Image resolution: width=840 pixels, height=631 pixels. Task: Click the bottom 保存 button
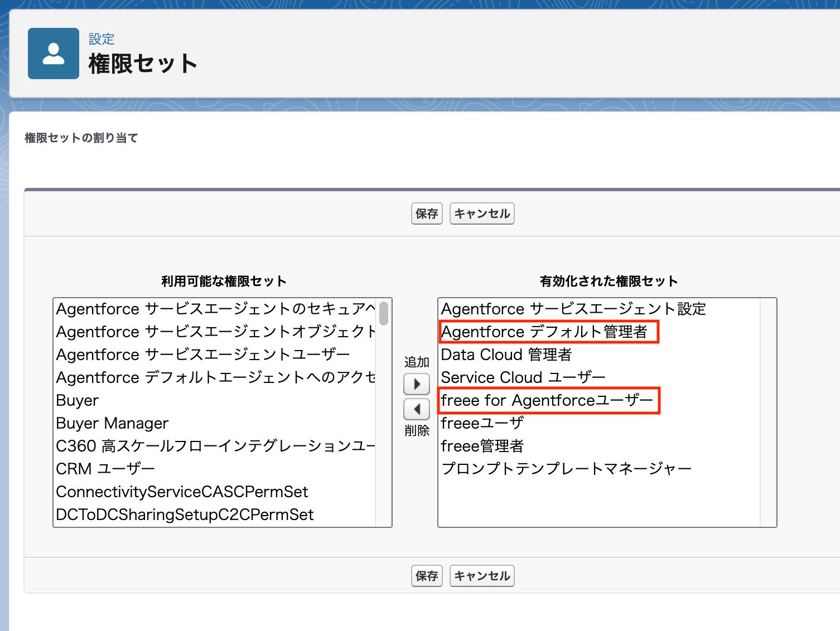[x=427, y=576]
